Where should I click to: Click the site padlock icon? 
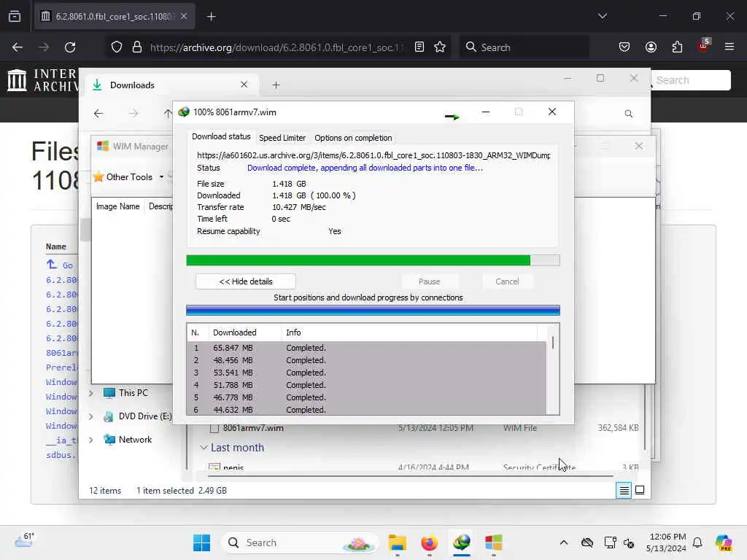click(137, 47)
